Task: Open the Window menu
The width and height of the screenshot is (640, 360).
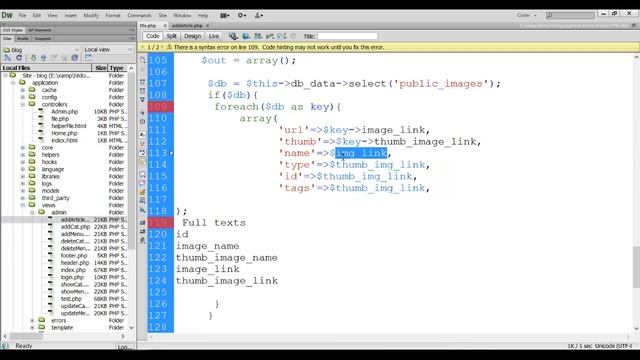Action: point(182,16)
